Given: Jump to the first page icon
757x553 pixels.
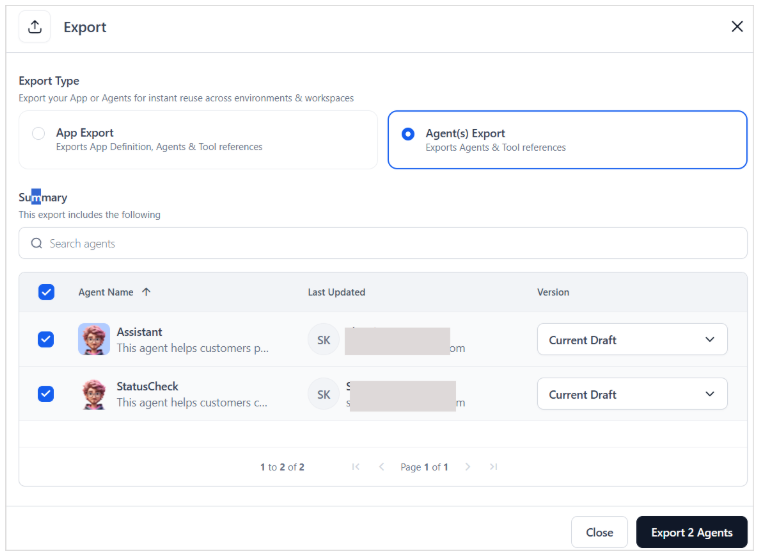Looking at the screenshot, I should (356, 467).
